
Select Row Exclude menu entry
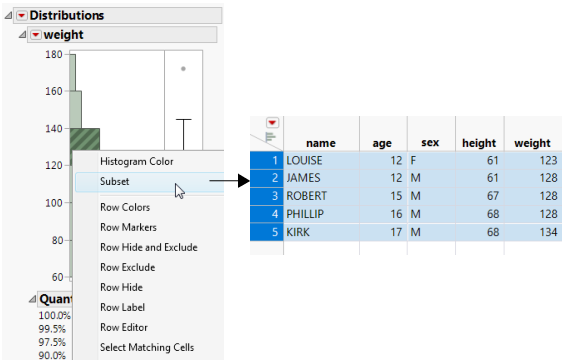click(128, 267)
